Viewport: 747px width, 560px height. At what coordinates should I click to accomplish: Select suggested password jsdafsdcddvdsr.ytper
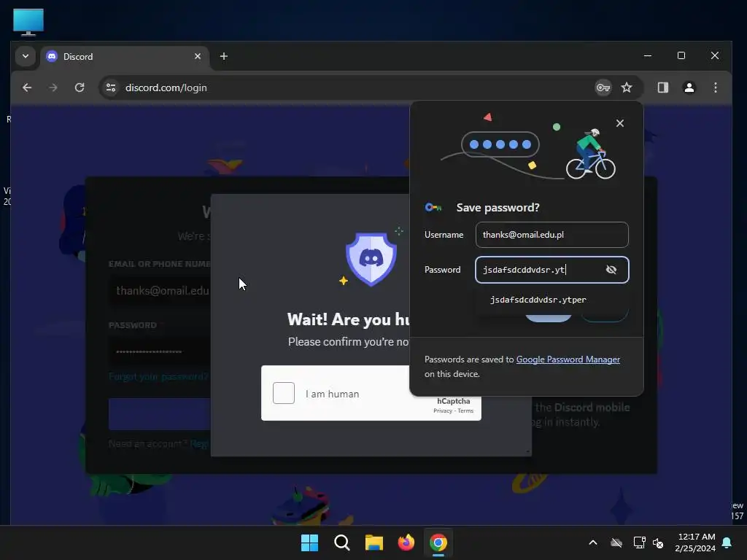(x=538, y=300)
